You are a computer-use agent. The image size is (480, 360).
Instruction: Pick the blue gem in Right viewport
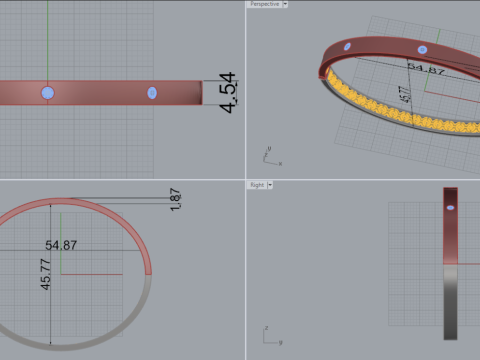coord(450,208)
